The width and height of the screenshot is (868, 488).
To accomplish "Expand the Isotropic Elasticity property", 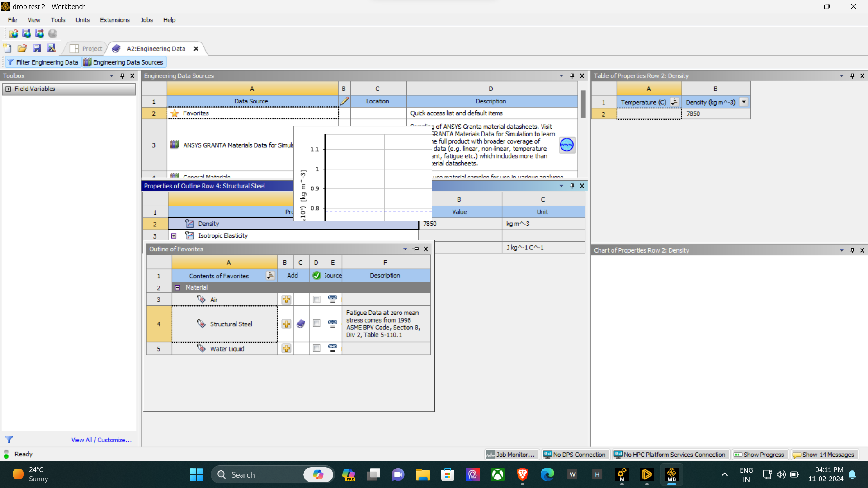I will pos(174,236).
